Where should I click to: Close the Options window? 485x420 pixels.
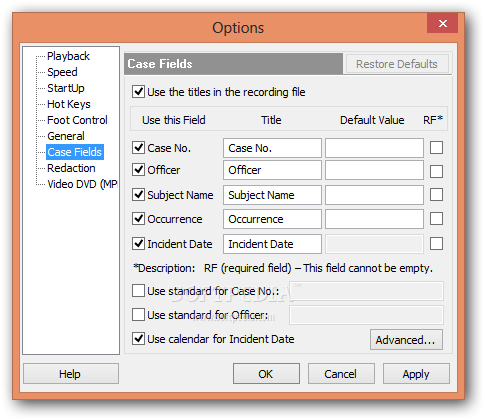click(x=443, y=23)
